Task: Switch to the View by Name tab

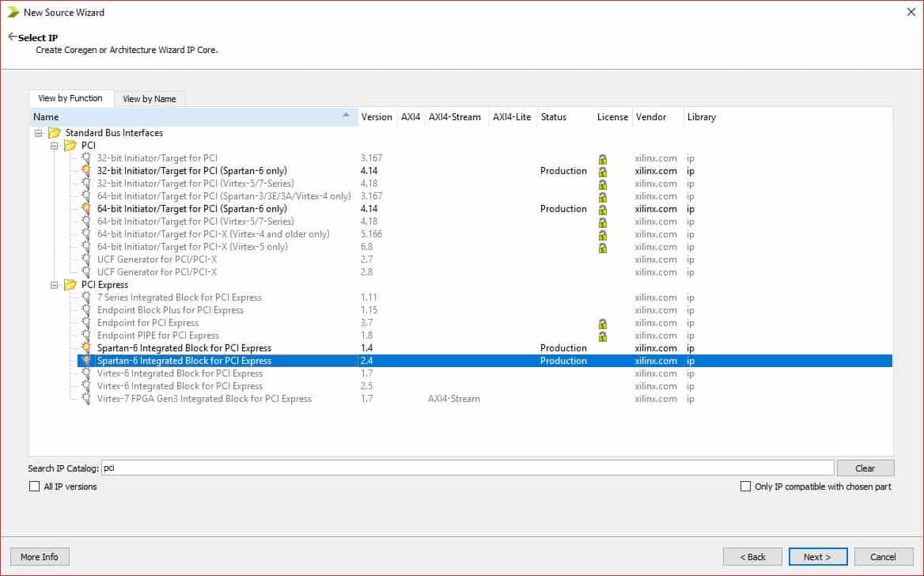Action: 149,99
